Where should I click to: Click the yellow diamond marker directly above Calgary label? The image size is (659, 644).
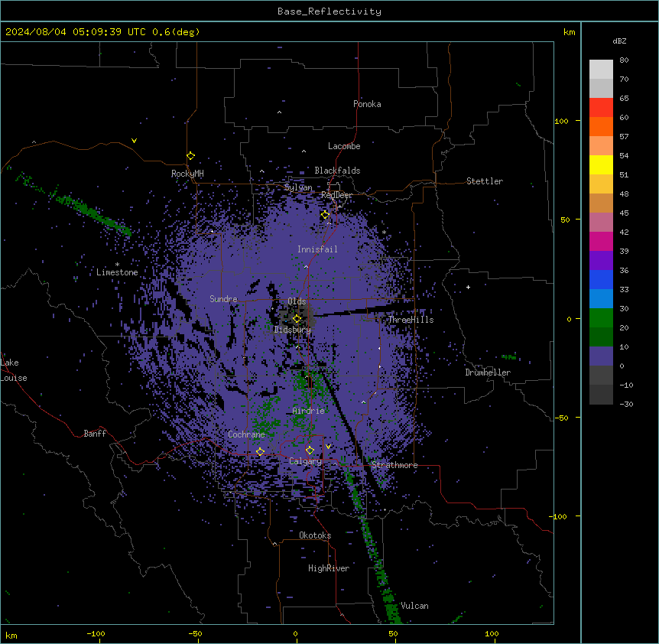point(310,450)
